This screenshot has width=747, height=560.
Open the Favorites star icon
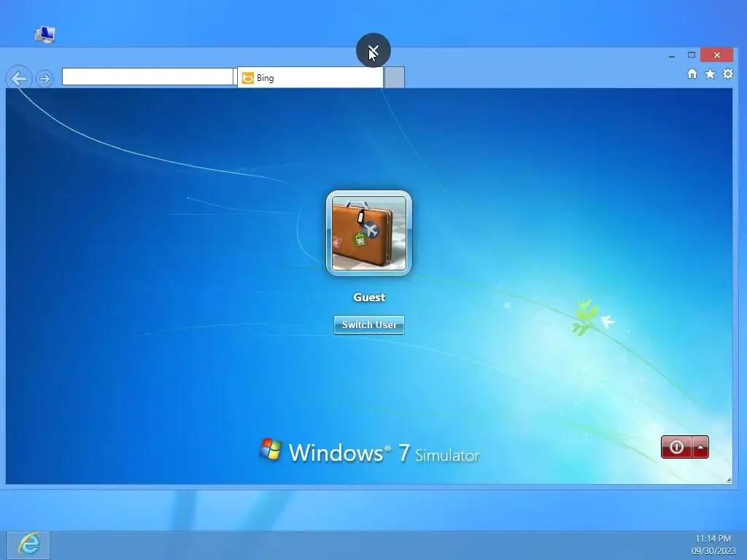click(x=710, y=74)
